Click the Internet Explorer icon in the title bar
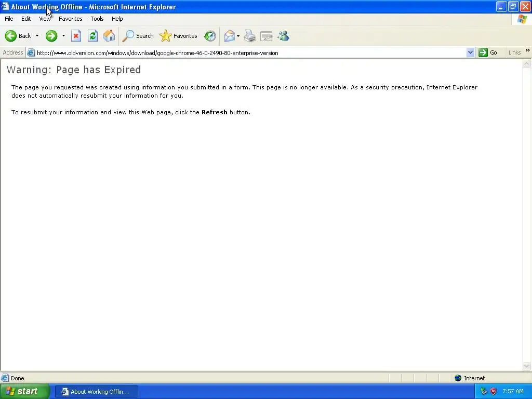This screenshot has width=532, height=399. pyautogui.click(x=5, y=6)
